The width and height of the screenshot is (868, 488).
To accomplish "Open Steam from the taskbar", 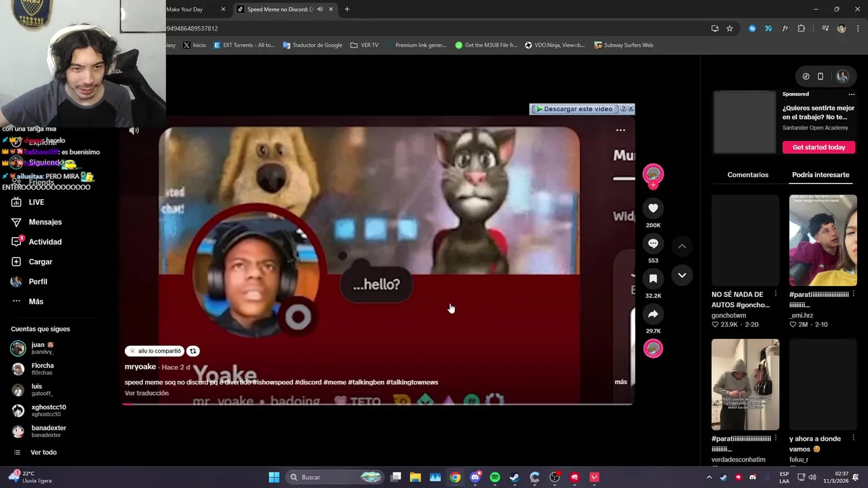I will [515, 477].
